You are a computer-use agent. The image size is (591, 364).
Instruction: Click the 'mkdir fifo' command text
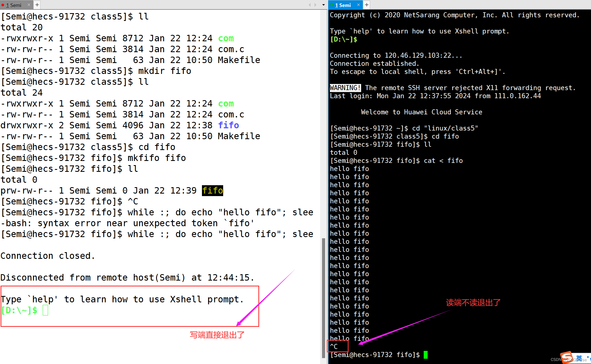165,71
